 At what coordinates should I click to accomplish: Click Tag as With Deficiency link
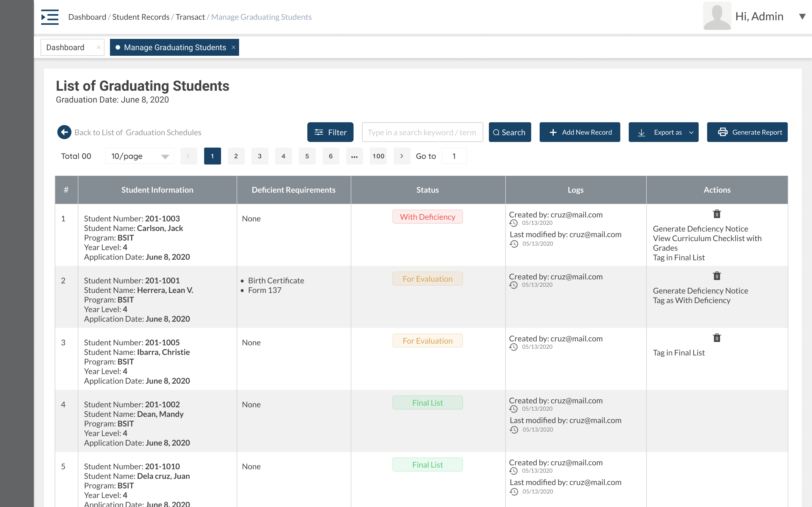click(x=691, y=301)
